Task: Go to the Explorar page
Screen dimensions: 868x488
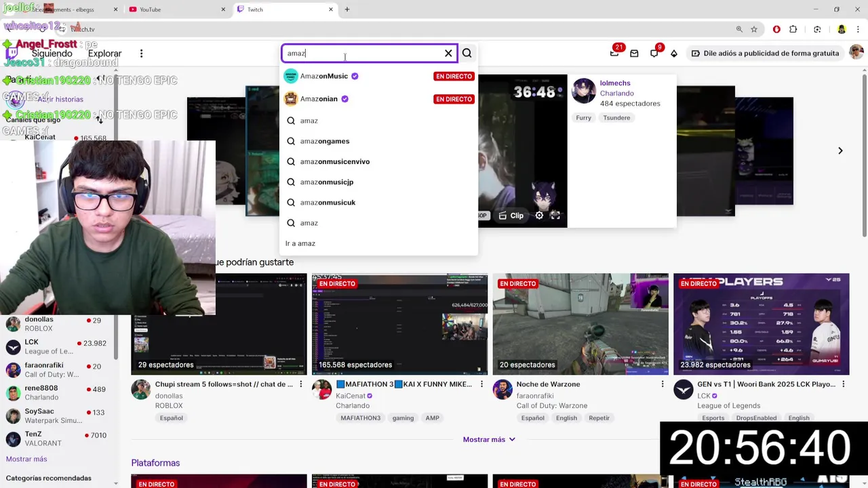Action: point(104,54)
